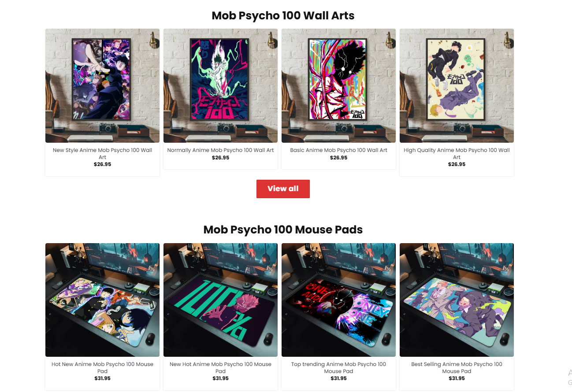Click the Top trending Anime Mouse Pad title
Viewport: 572px width, 392px height.
tap(338, 367)
